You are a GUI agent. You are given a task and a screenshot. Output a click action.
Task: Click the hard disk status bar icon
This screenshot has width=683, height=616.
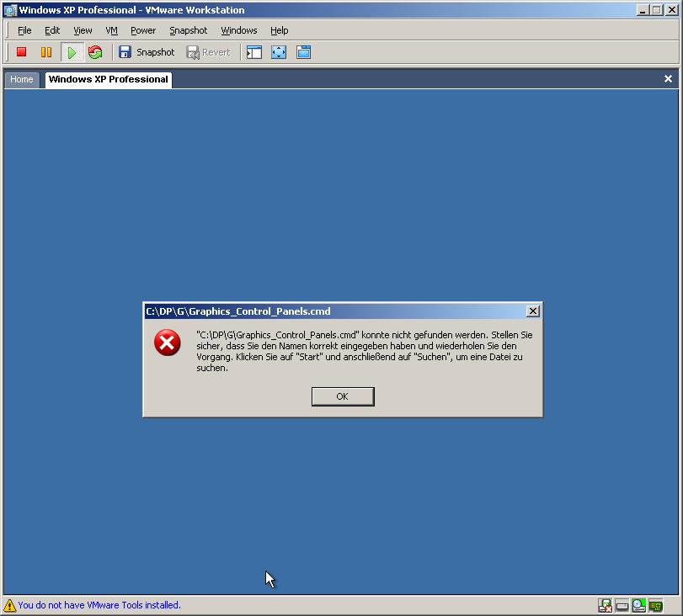pyautogui.click(x=622, y=606)
